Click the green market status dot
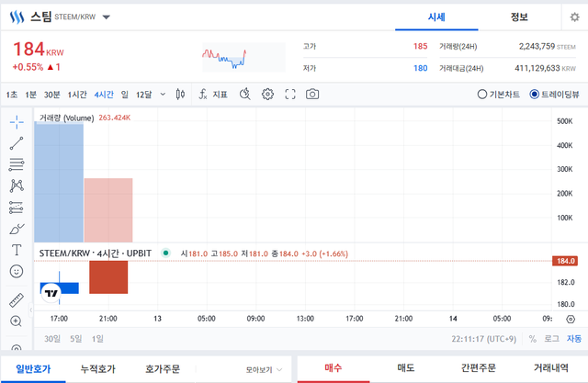Image resolution: width=588 pixels, height=383 pixels. [x=165, y=253]
